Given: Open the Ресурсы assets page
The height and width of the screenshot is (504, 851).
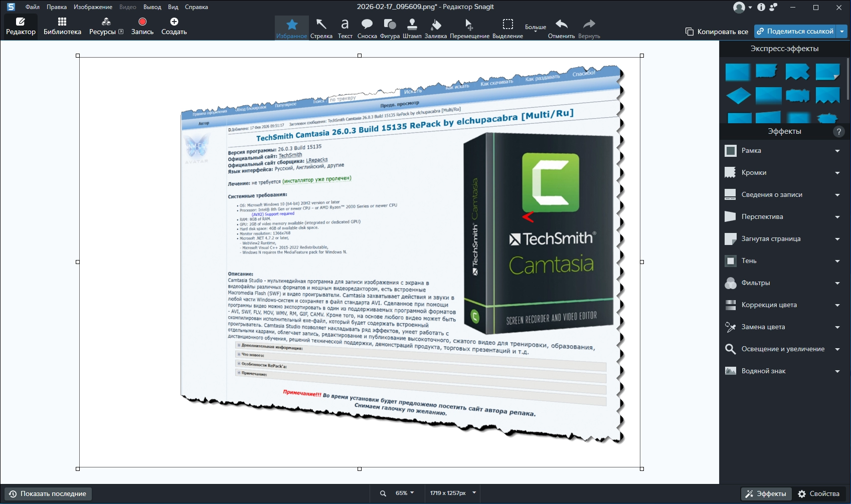Looking at the screenshot, I should click(x=106, y=26).
